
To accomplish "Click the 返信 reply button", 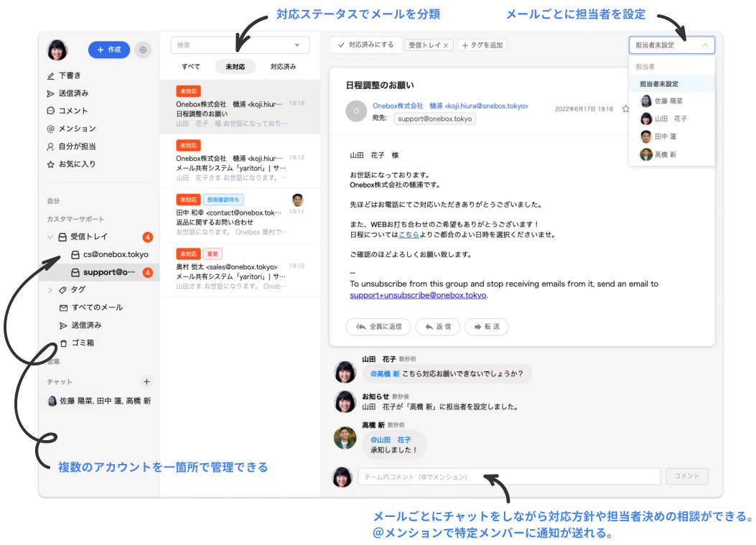I will point(438,327).
